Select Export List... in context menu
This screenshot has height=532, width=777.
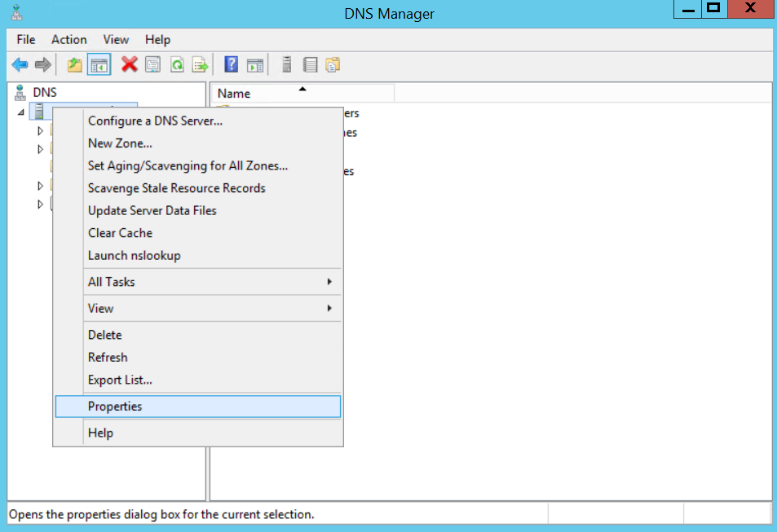click(x=198, y=380)
